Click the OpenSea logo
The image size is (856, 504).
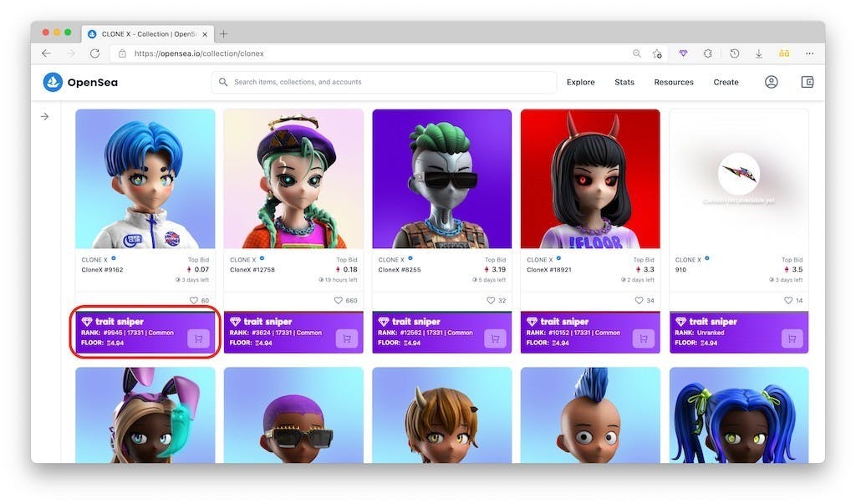[80, 82]
